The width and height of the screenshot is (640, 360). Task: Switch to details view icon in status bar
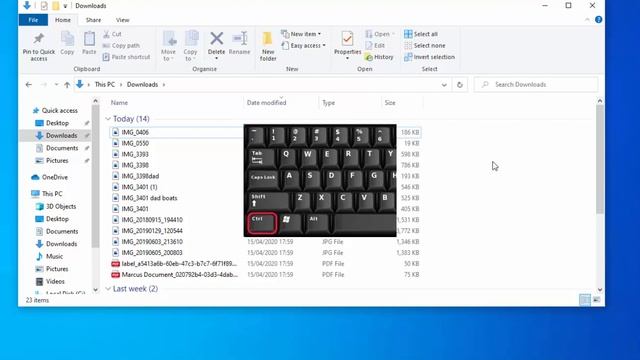click(x=585, y=300)
